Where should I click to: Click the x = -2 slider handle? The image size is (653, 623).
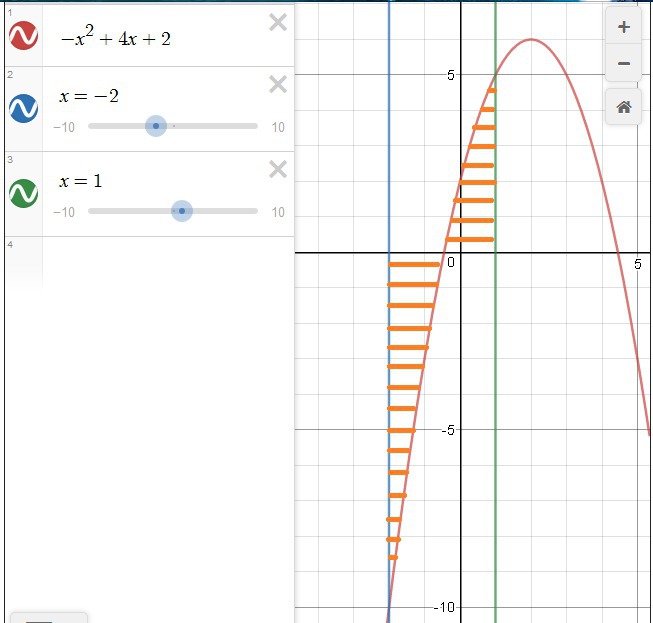tap(156, 126)
